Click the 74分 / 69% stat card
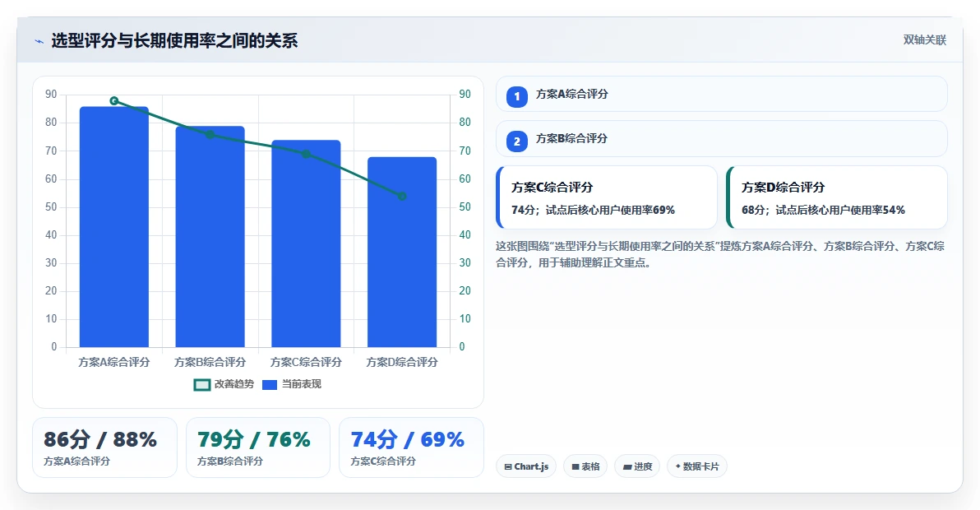Viewport: 980px width, 510px height. tap(411, 447)
